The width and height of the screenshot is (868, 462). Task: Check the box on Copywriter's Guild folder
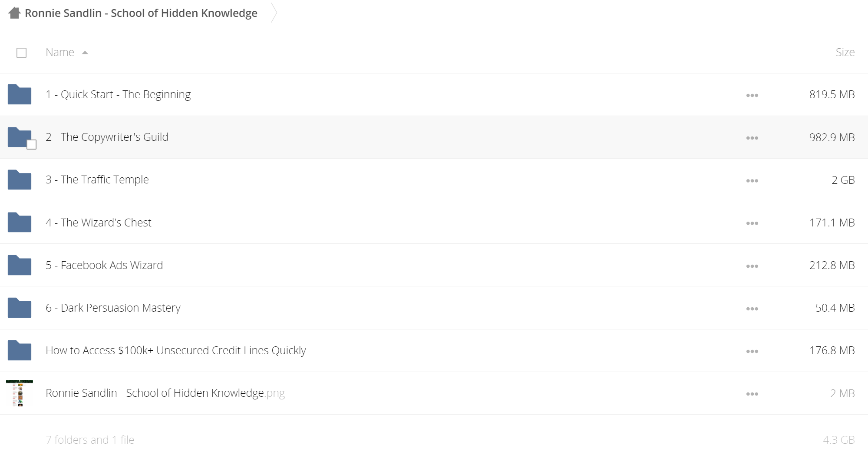pos(31,145)
